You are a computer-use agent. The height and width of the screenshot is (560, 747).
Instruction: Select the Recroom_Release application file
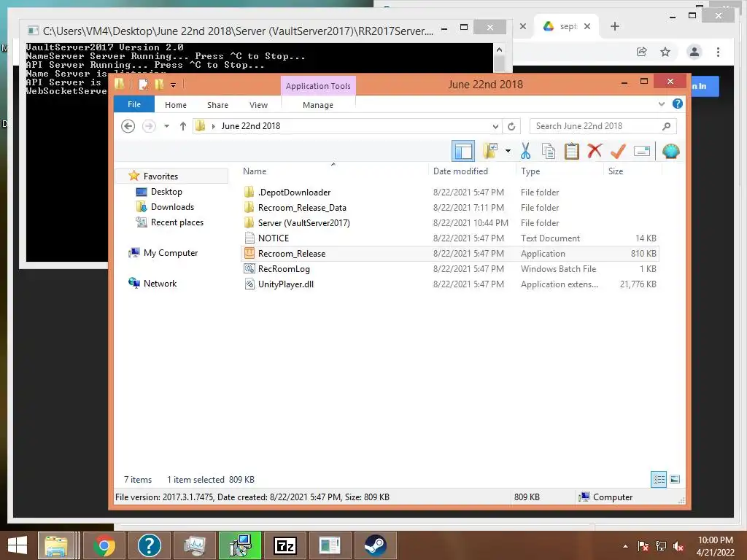[x=291, y=253]
